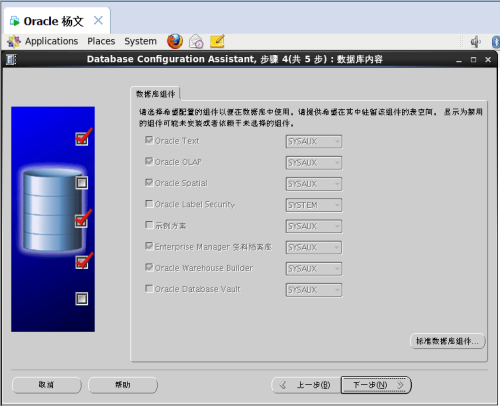Click the database cylinder illustration
Viewport: 500px width, 406px height.
[x=53, y=210]
